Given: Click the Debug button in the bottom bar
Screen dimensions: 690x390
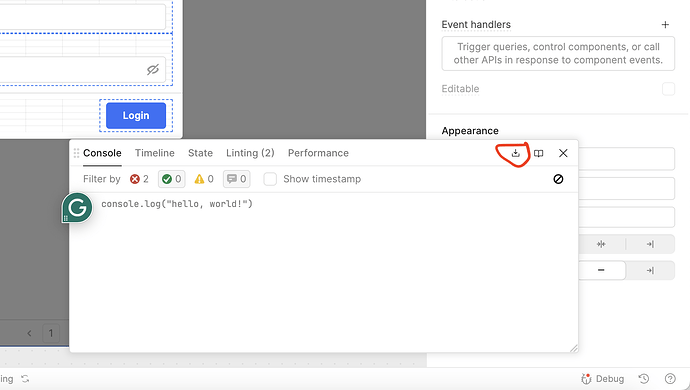Looking at the screenshot, I should pos(603,379).
